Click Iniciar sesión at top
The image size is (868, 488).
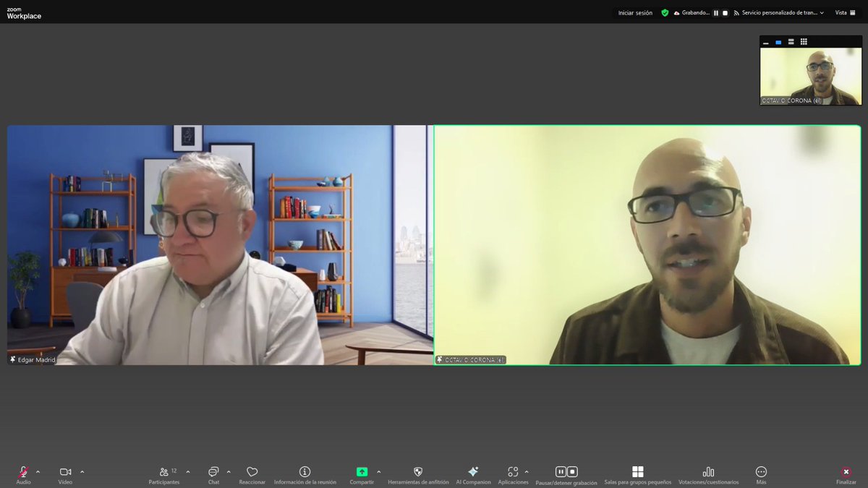[x=635, y=12]
